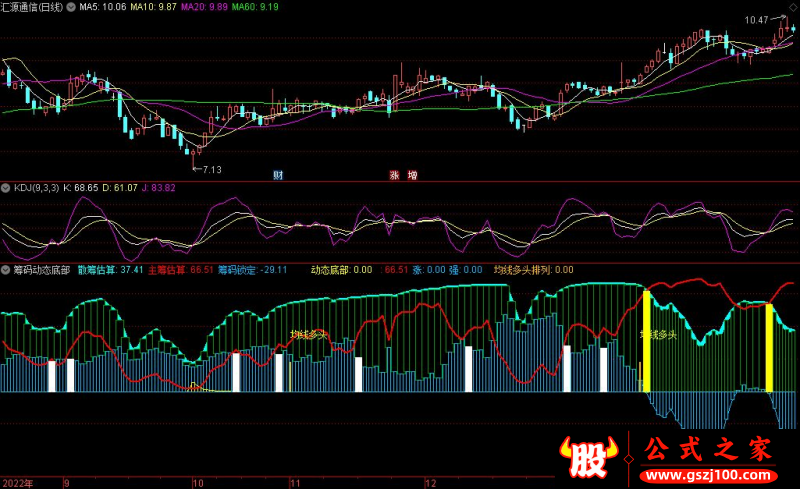
Task: Expand the KDJ(9,3,3) indicator menu icon
Action: point(6,188)
